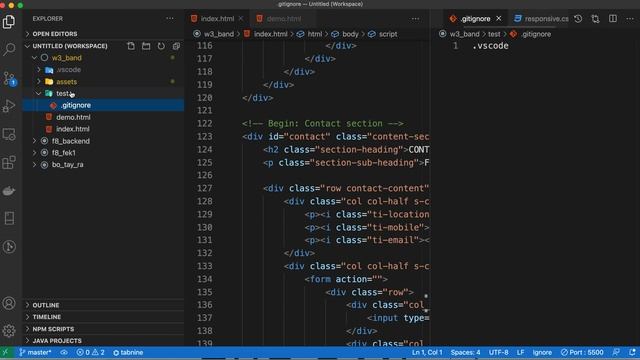Click test in right editor breadcrumb
Viewport: 640px width, 360px height.
tap(494, 34)
